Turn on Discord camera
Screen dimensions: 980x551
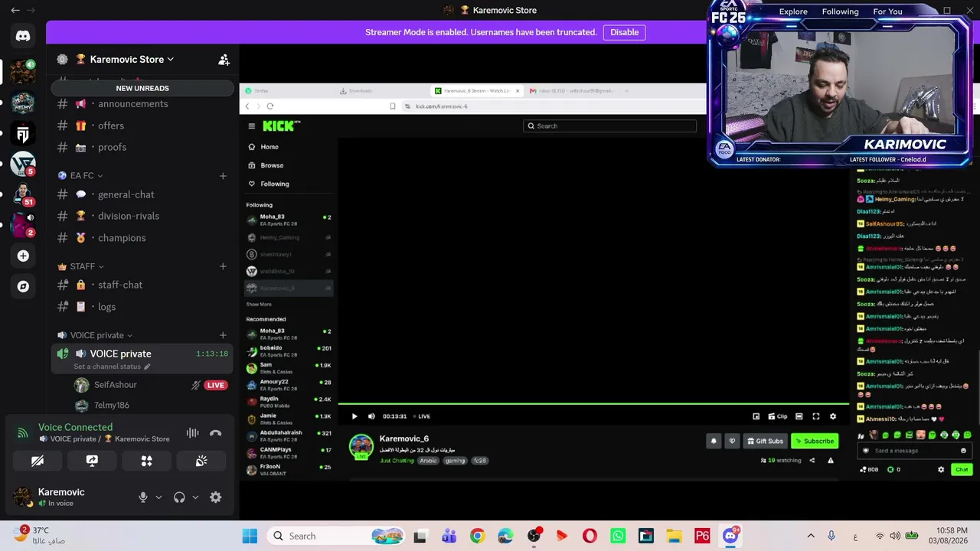pos(38,461)
